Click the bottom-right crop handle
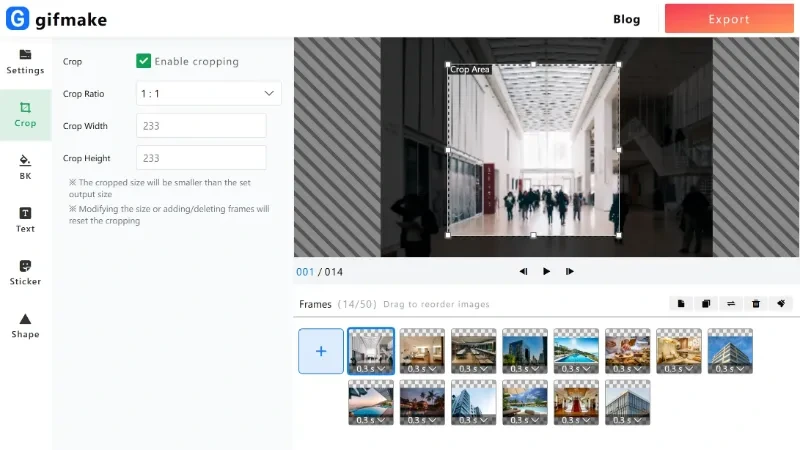Screen dimensions: 800x450 point(619,235)
